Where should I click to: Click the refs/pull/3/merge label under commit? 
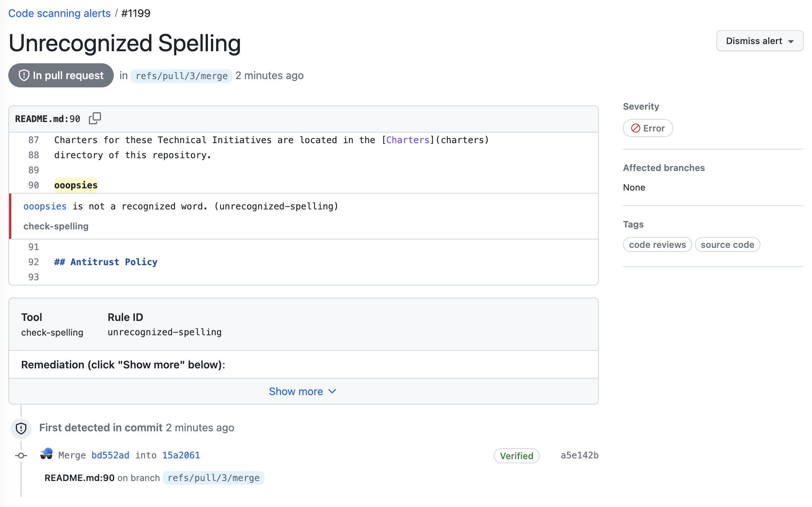214,478
